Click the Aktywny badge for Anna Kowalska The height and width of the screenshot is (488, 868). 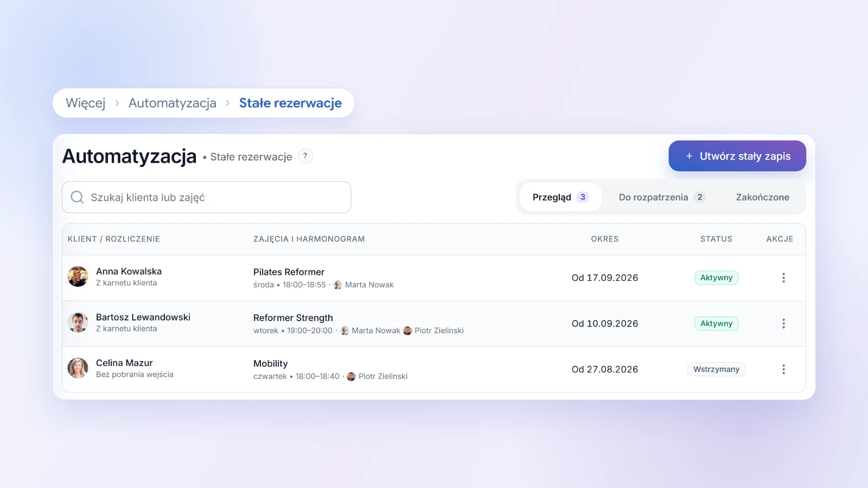716,278
